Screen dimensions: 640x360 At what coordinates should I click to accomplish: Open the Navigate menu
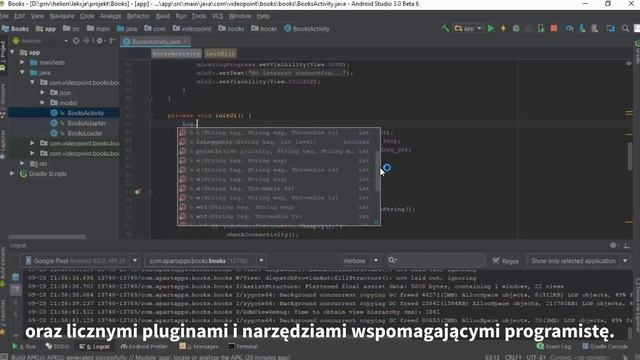(x=62, y=16)
